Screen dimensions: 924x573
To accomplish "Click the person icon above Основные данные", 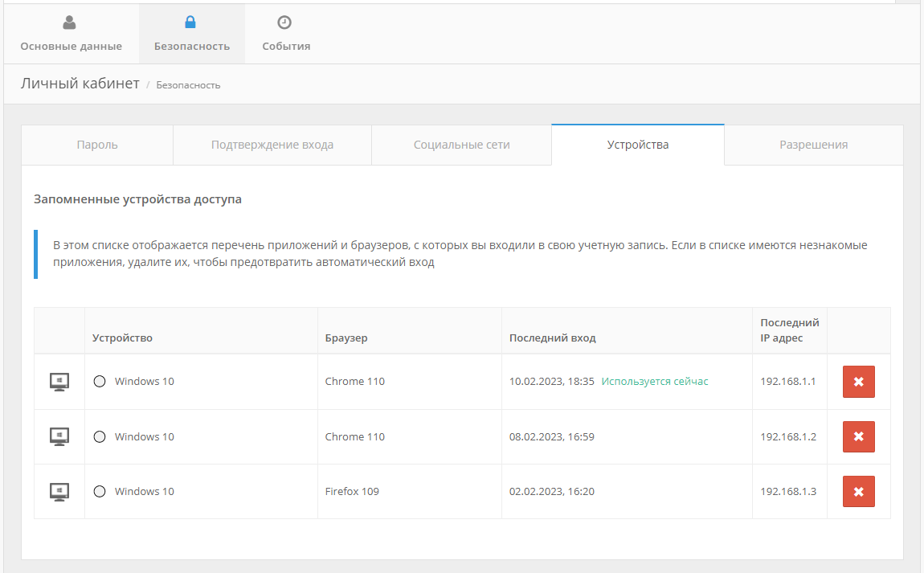I will pos(70,23).
